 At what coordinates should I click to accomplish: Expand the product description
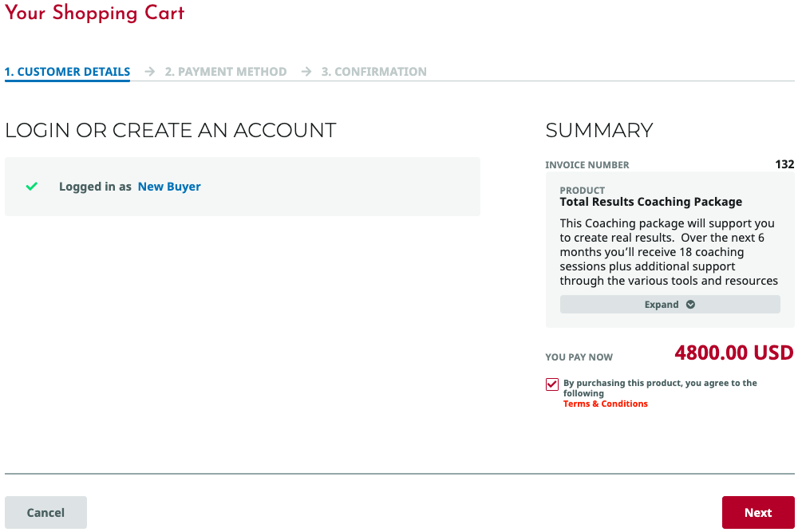pos(670,305)
